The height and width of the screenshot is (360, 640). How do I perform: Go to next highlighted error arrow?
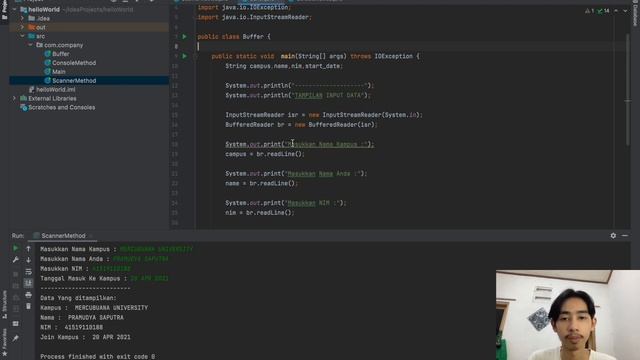click(x=625, y=11)
